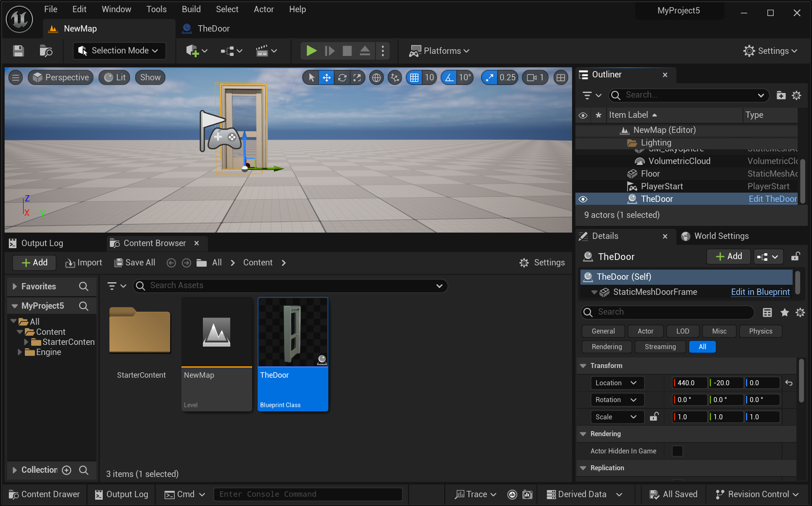Open Location type dropdown

tap(617, 383)
